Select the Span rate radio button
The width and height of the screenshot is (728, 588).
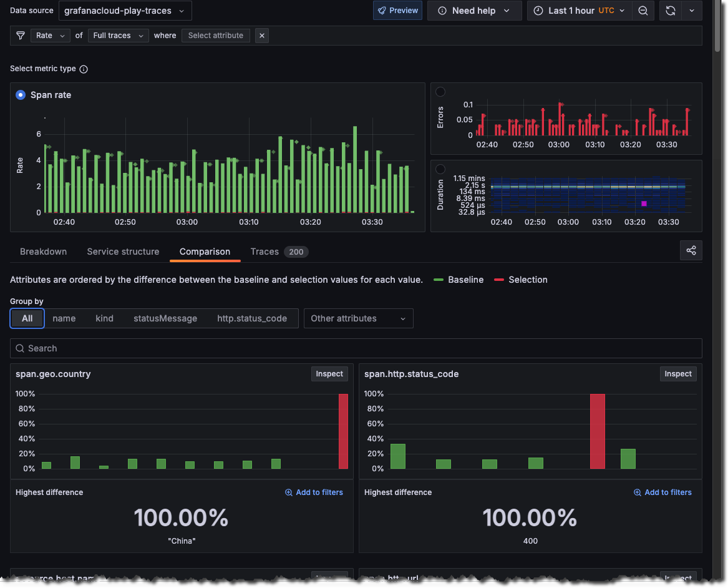point(21,95)
